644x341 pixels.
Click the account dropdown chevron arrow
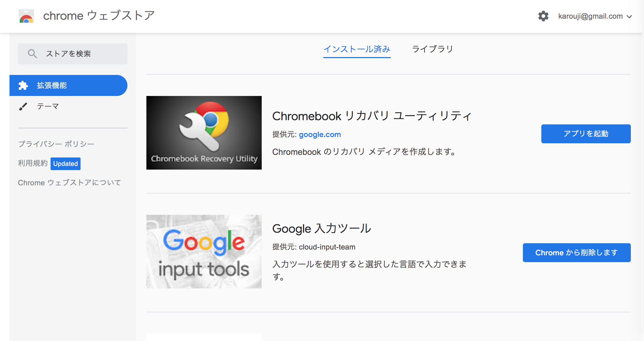pos(629,17)
